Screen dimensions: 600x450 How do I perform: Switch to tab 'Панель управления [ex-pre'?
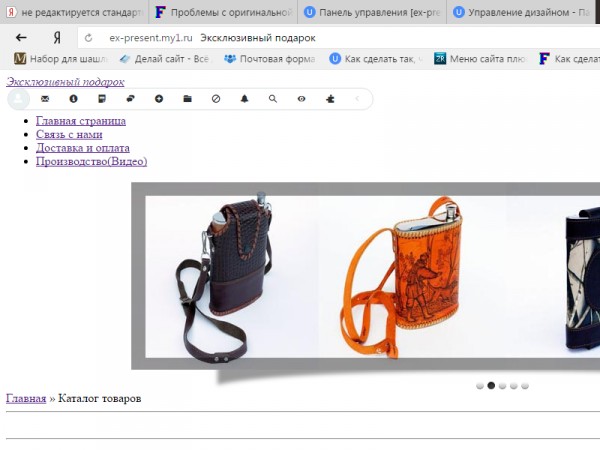(x=372, y=12)
